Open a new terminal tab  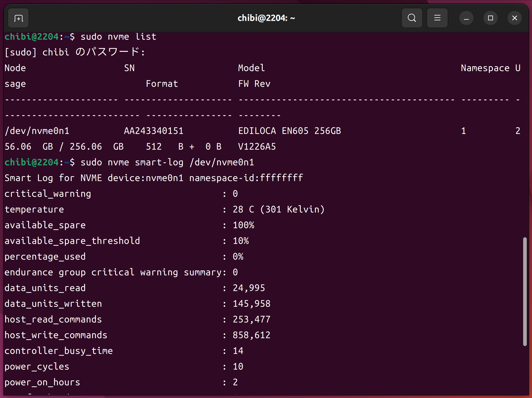[x=18, y=18]
